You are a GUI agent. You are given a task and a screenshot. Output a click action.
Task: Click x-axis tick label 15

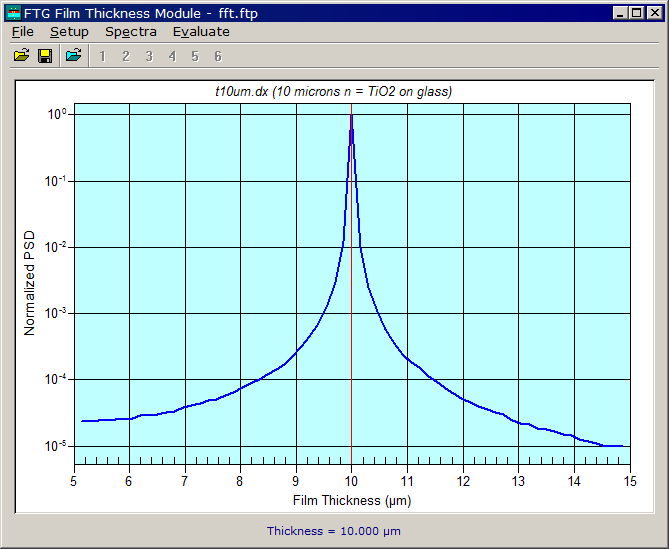[630, 482]
